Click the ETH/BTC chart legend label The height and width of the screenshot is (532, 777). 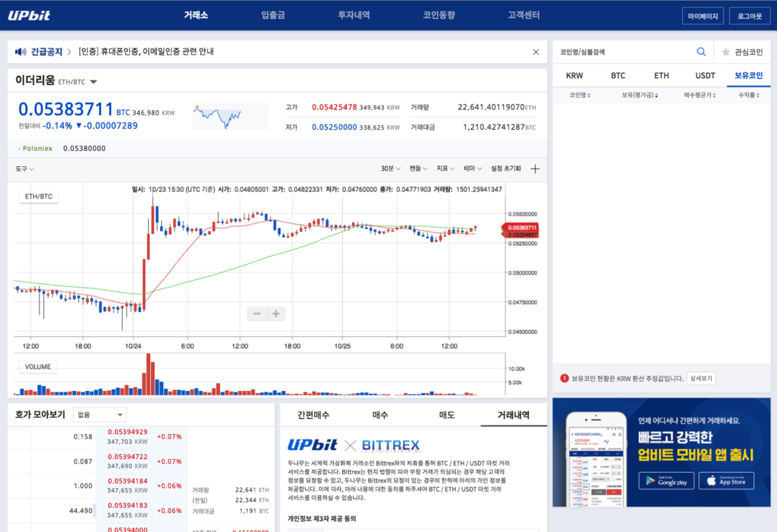click(x=39, y=197)
